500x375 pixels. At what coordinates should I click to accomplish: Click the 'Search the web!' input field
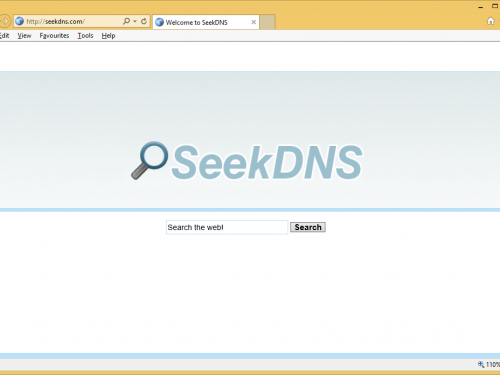(x=227, y=227)
